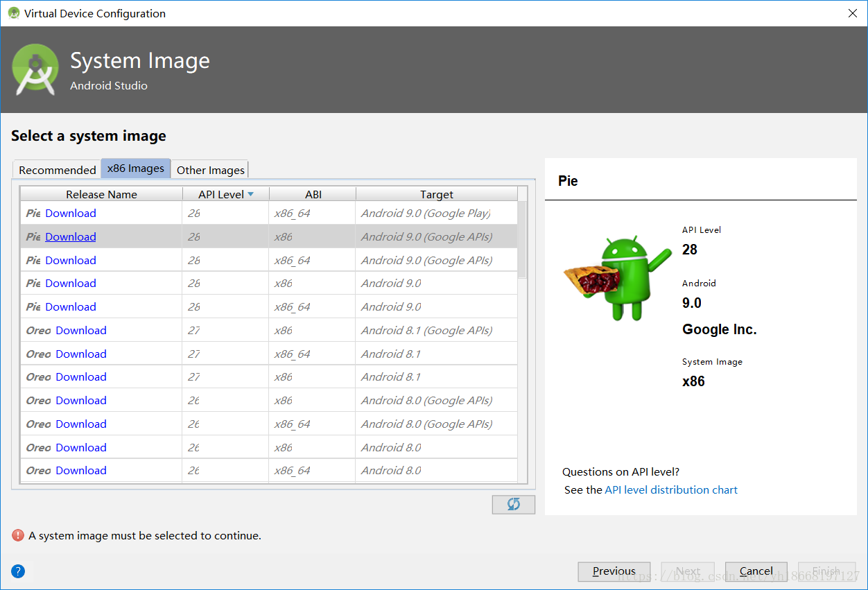Screen dimensions: 868x590
Task: Download Oreo x86 Android 8.0 (Google APIs) image
Action: coord(81,400)
